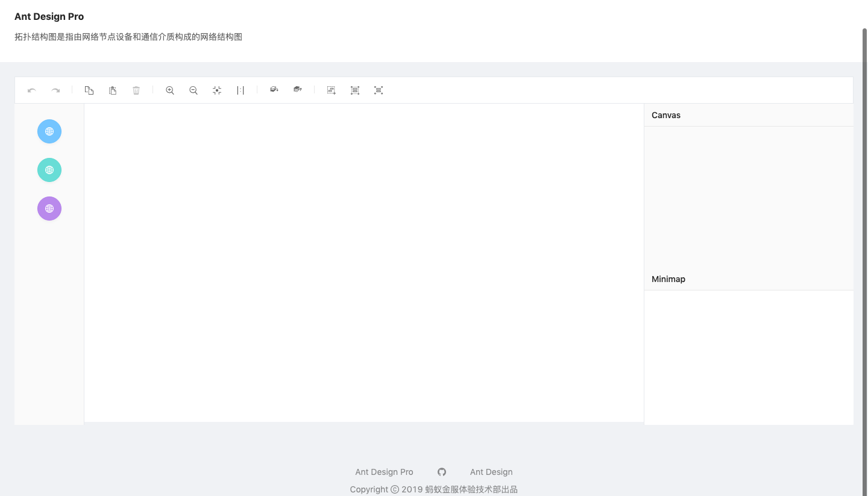Viewport: 868px width, 496px height.
Task: Pick the purple network node icon
Action: [x=49, y=209]
